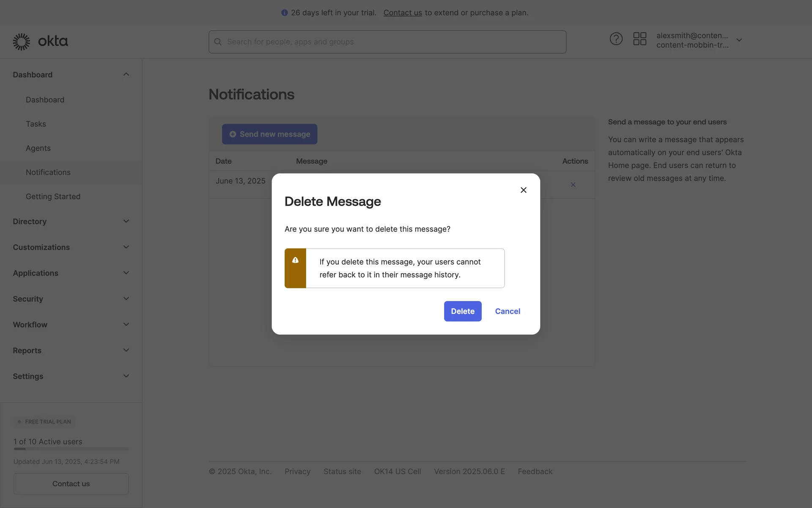Focus the people, apps and groups search field
Image resolution: width=812 pixels, height=508 pixels.
coord(393,42)
